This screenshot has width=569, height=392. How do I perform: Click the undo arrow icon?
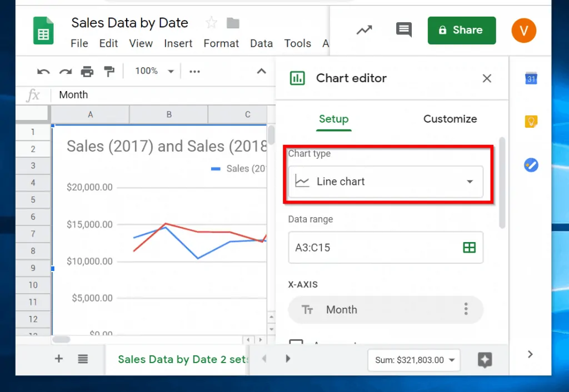point(43,71)
